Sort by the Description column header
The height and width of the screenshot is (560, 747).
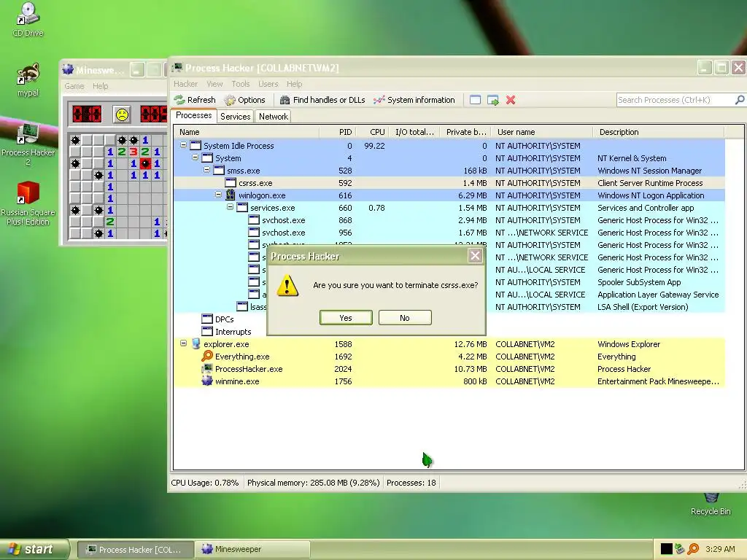[659, 133]
